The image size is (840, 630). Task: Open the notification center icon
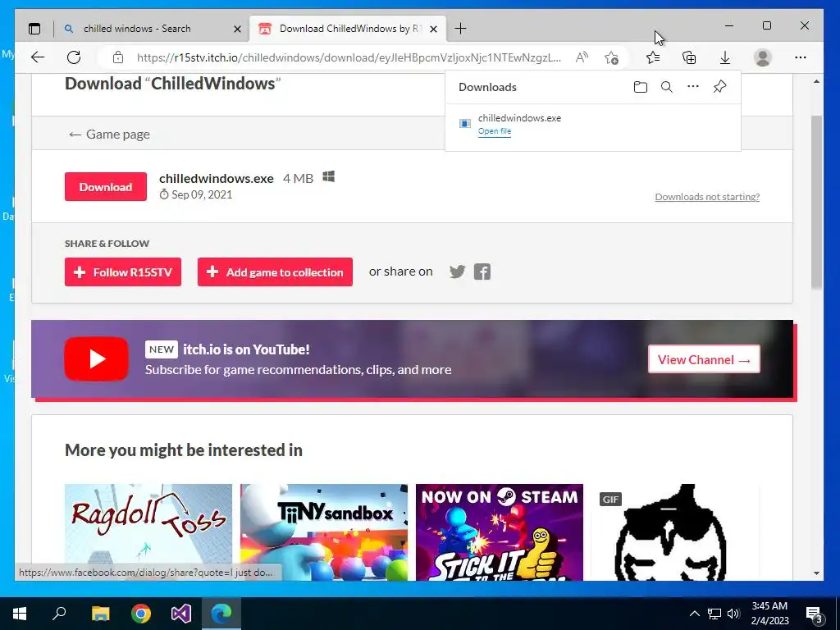tap(814, 614)
